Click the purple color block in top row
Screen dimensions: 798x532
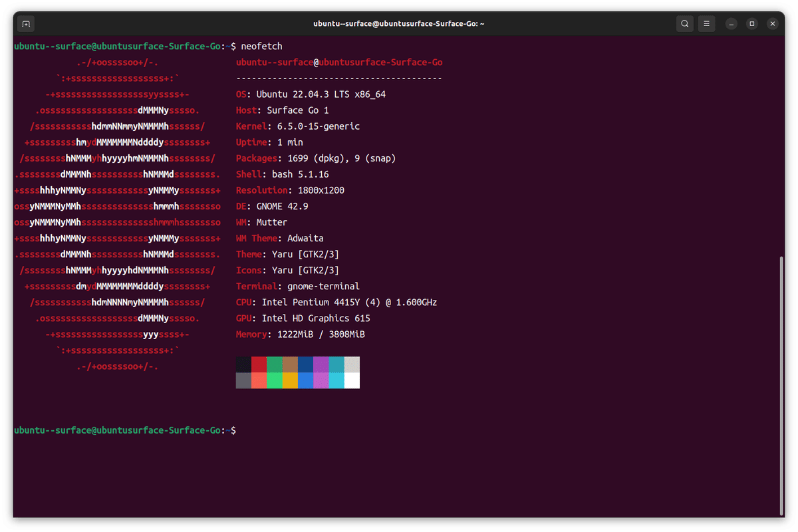tap(321, 364)
